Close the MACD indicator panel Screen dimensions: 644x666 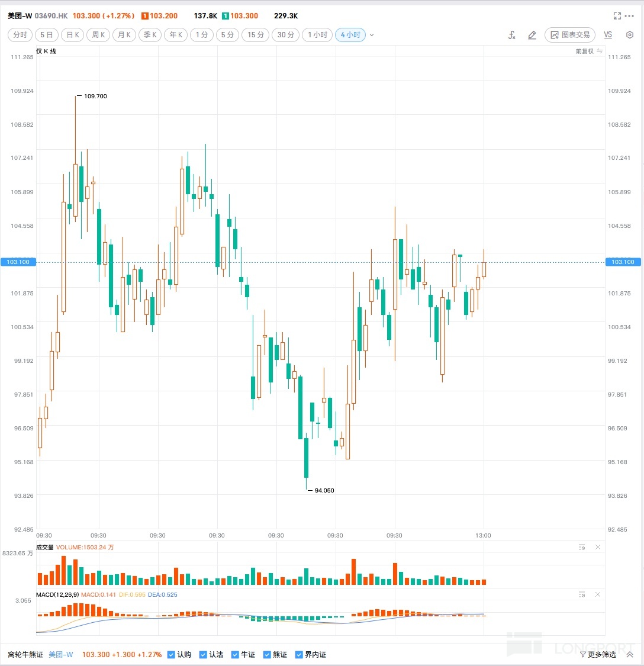tap(598, 594)
